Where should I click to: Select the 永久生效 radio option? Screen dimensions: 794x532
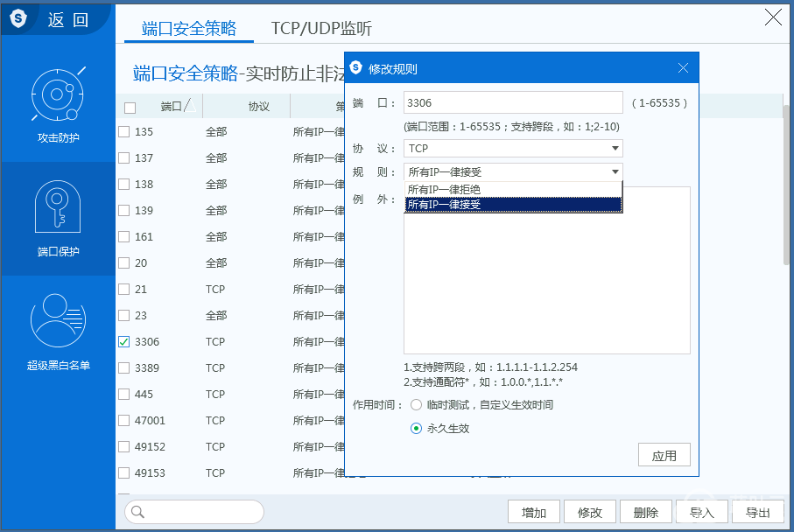pyautogui.click(x=416, y=429)
